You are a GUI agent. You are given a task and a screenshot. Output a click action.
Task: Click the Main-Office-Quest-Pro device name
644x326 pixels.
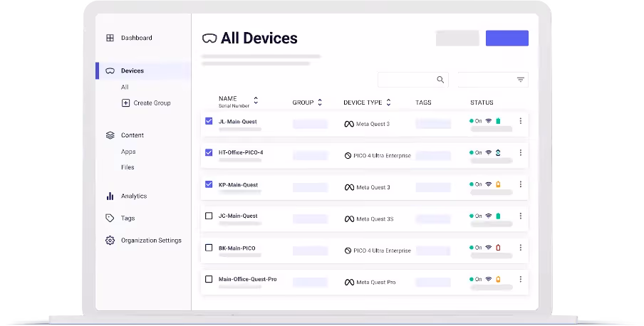[248, 279]
